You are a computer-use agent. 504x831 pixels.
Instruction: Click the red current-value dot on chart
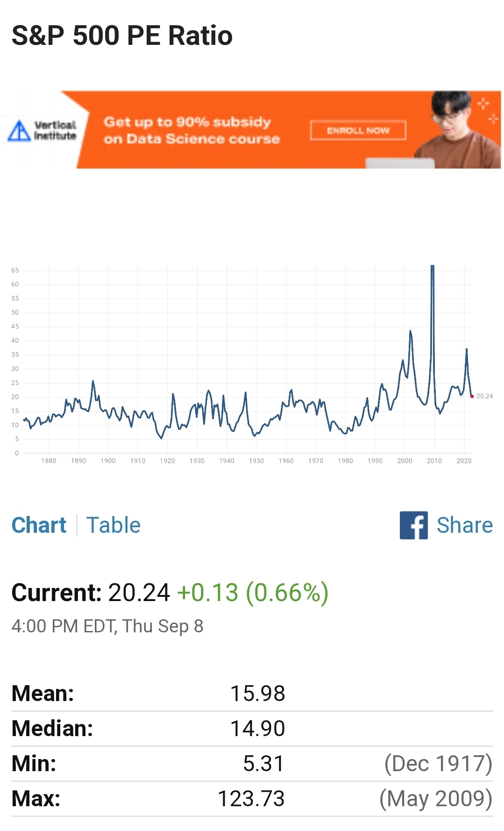coord(472,396)
